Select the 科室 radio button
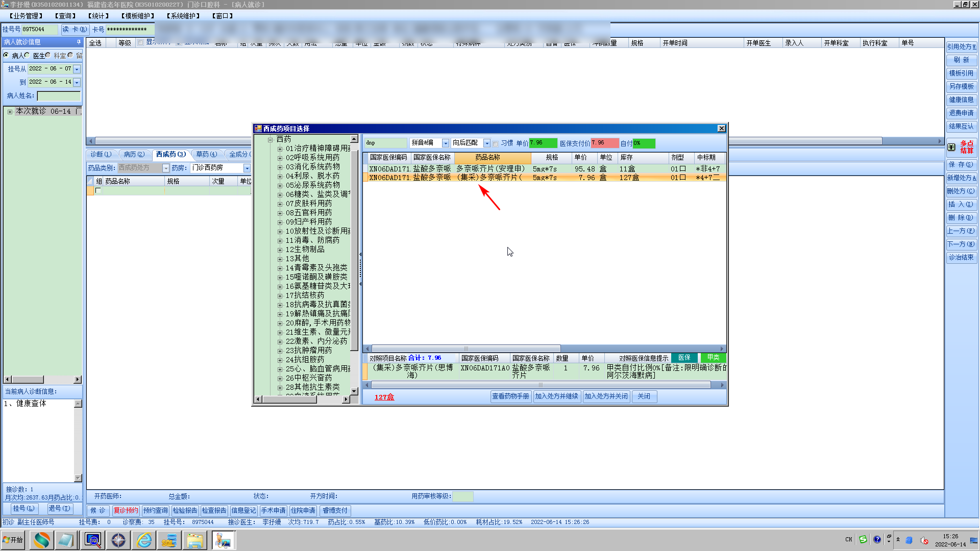The image size is (980, 551). pyautogui.click(x=48, y=55)
